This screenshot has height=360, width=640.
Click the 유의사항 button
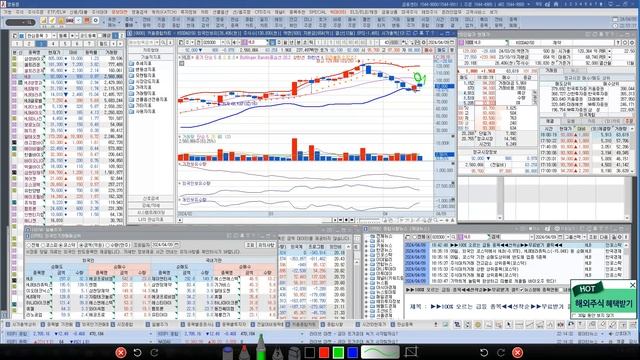click(266, 245)
